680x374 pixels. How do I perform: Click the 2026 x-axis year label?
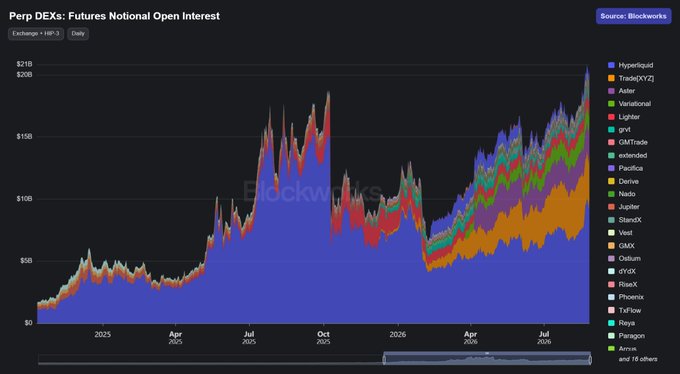click(x=398, y=335)
